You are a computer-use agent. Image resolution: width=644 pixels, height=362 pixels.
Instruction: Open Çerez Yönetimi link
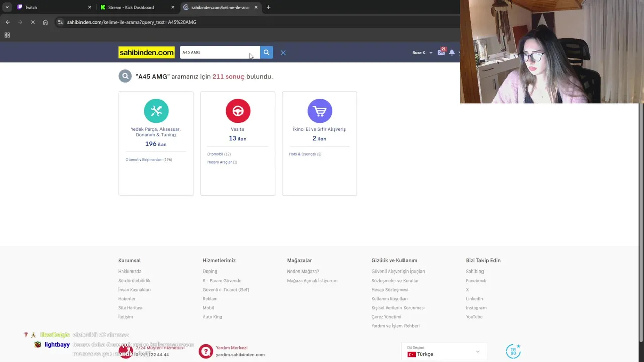pyautogui.click(x=386, y=317)
